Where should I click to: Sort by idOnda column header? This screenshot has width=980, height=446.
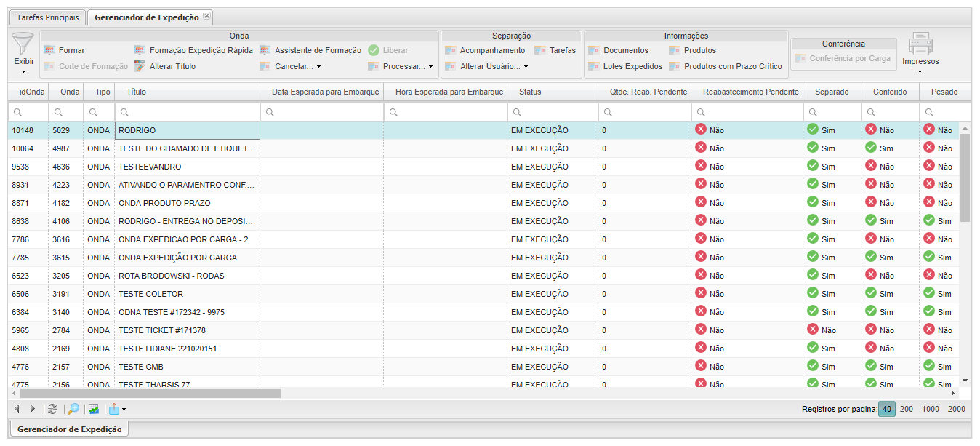[28, 92]
